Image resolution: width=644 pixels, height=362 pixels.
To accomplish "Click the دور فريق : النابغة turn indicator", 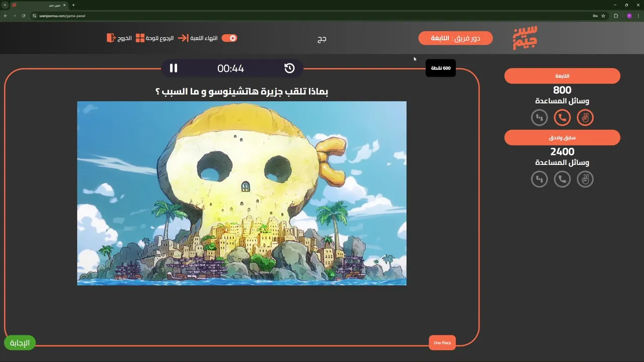I will (455, 38).
